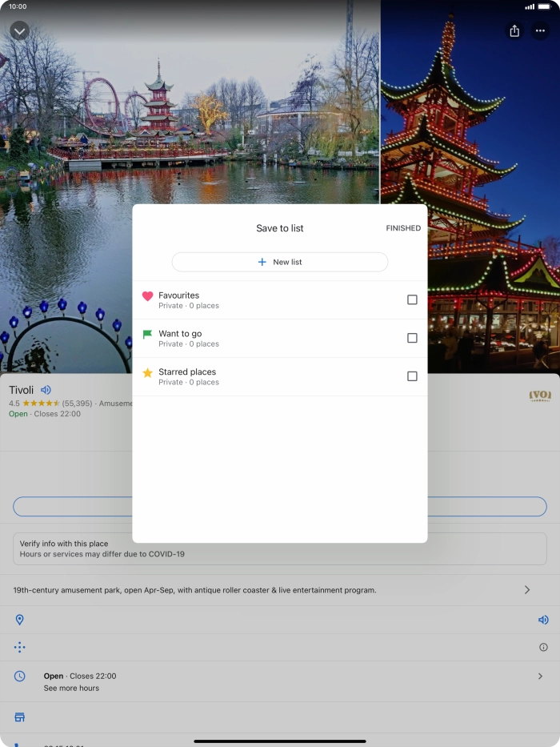Expand opening hours with the chevron

pyautogui.click(x=540, y=677)
